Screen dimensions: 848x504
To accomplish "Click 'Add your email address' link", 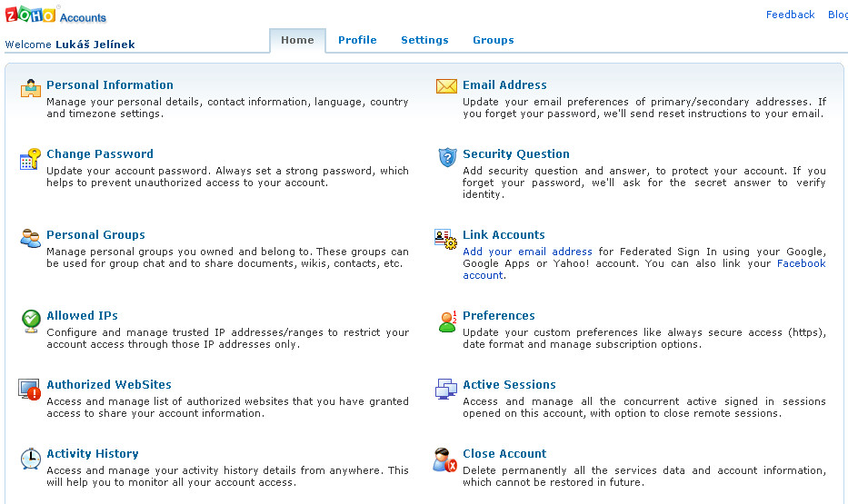I will 527,252.
